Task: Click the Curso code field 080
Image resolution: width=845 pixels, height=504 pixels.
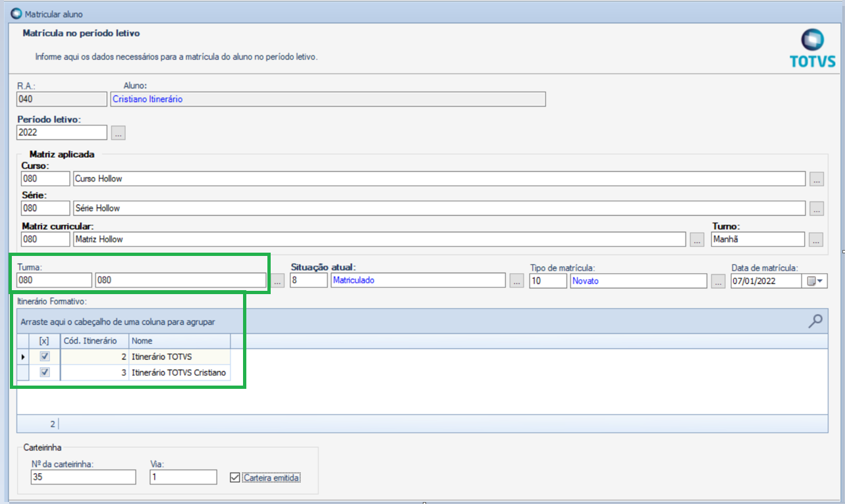Action: [x=45, y=178]
